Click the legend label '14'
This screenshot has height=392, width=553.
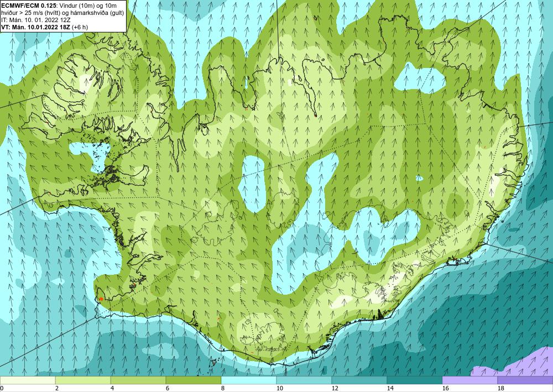pos(390,389)
